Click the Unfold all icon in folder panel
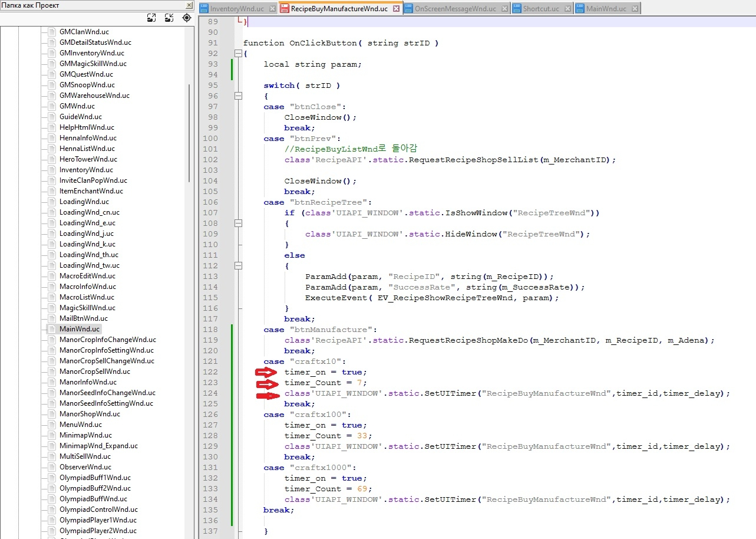Viewport: 756px width, 539px height. (151, 18)
